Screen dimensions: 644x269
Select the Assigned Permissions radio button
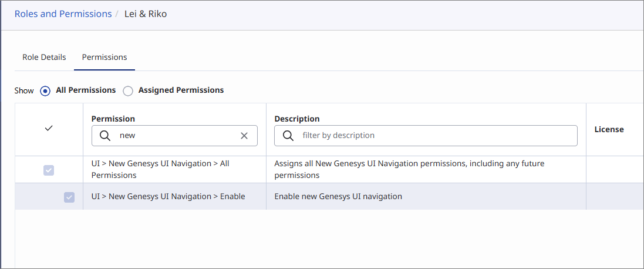(x=128, y=91)
